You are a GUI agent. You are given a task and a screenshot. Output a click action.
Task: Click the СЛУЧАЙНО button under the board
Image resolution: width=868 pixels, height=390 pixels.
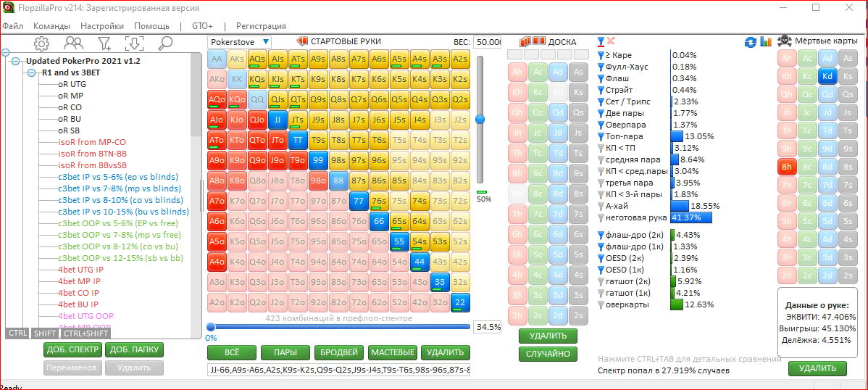(x=548, y=354)
